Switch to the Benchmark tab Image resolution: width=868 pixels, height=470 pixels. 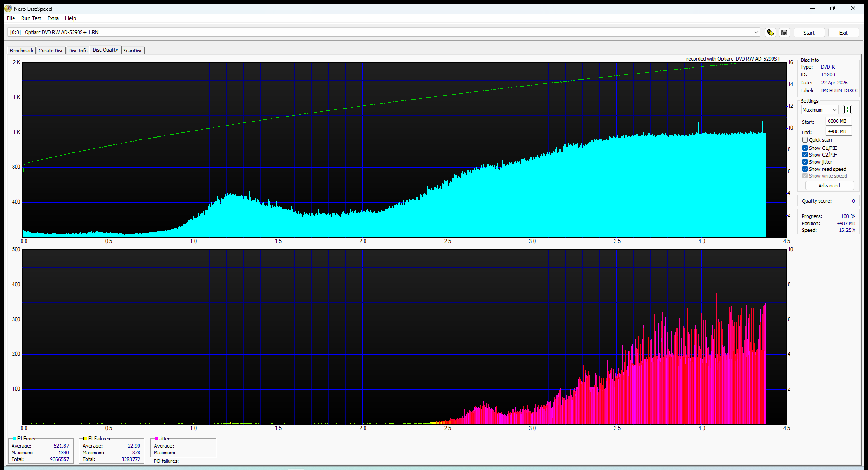tap(22, 51)
